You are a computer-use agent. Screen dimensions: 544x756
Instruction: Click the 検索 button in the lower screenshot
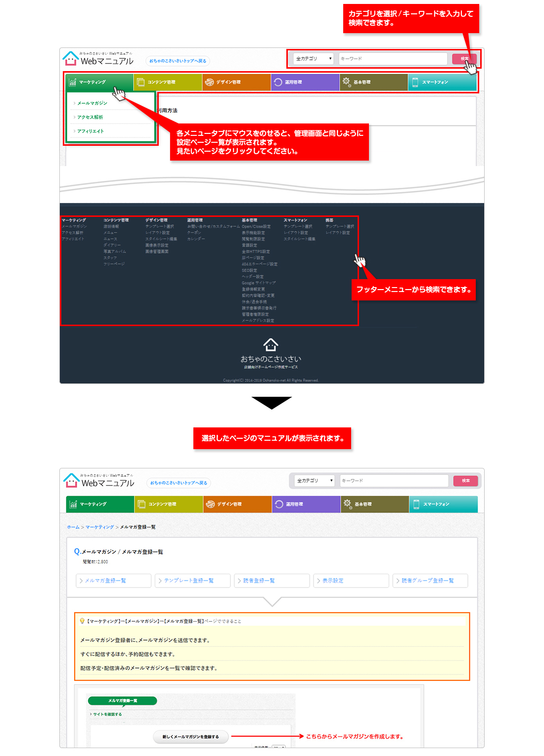click(x=465, y=480)
